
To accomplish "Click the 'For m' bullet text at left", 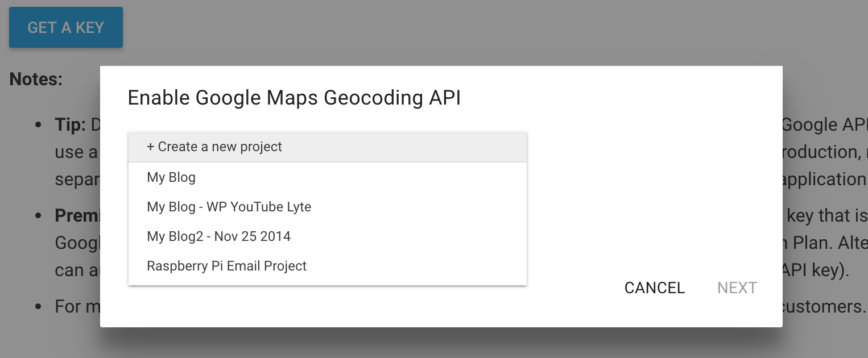I will 77,307.
